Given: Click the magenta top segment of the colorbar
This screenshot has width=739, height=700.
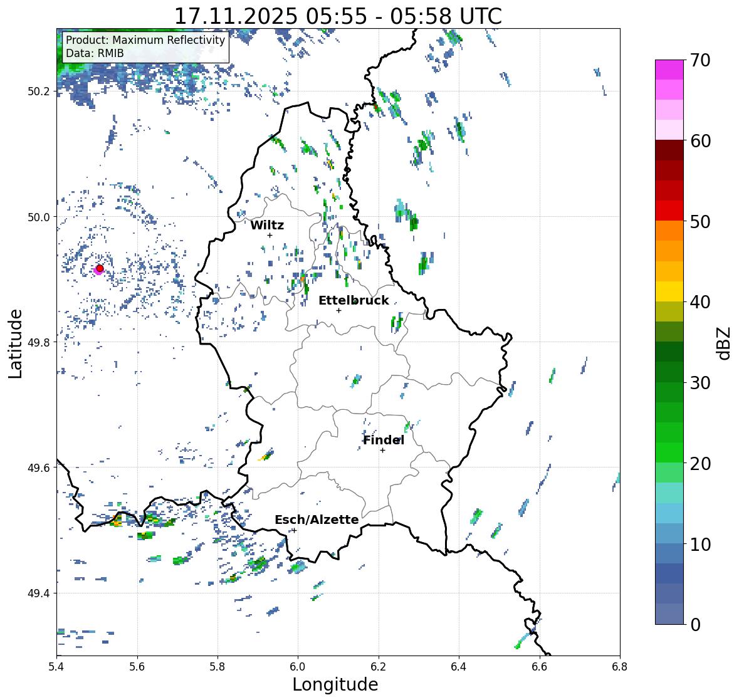Looking at the screenshot, I should 669,70.
